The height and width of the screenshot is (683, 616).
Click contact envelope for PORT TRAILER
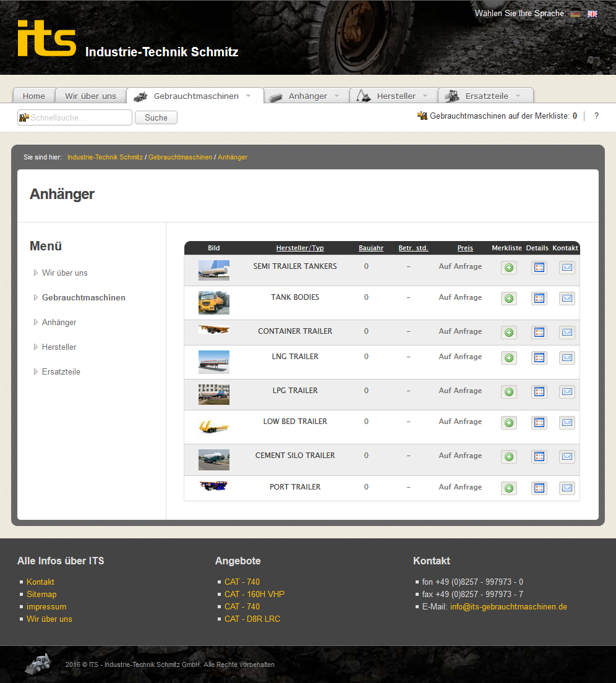567,488
